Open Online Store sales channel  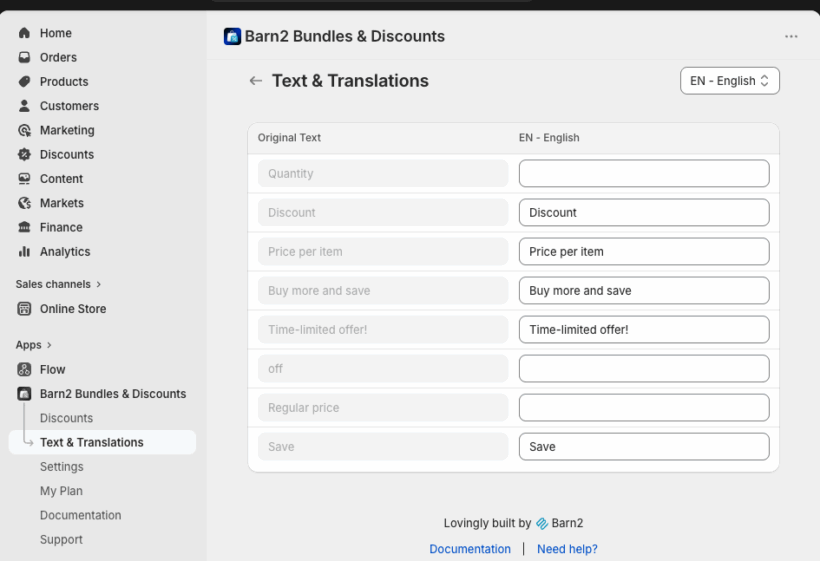click(73, 309)
